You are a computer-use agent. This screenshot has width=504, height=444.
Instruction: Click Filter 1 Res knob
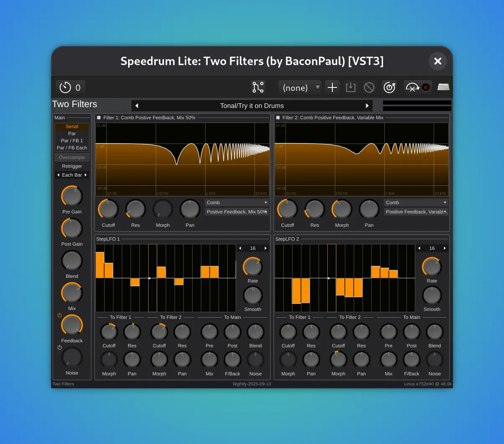click(136, 209)
